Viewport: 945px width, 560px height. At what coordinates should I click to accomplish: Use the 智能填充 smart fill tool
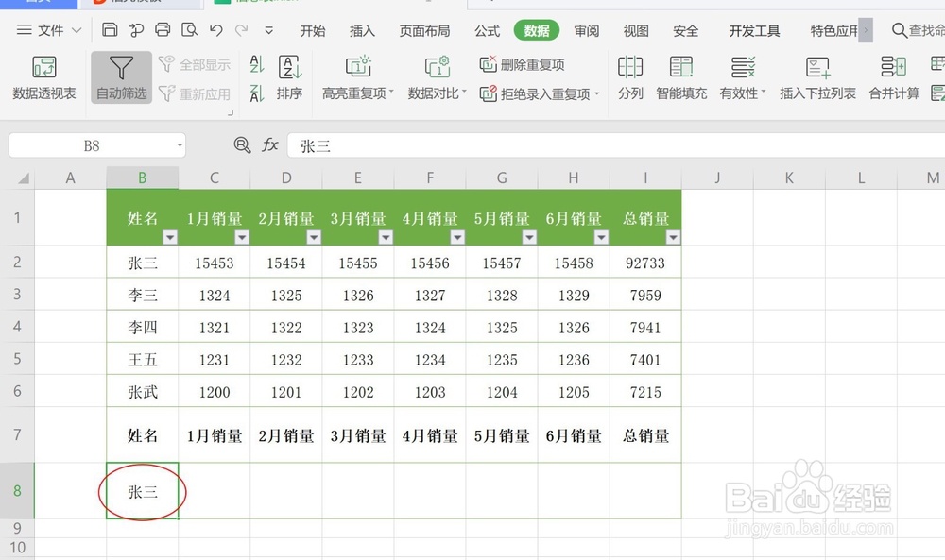[x=680, y=76]
